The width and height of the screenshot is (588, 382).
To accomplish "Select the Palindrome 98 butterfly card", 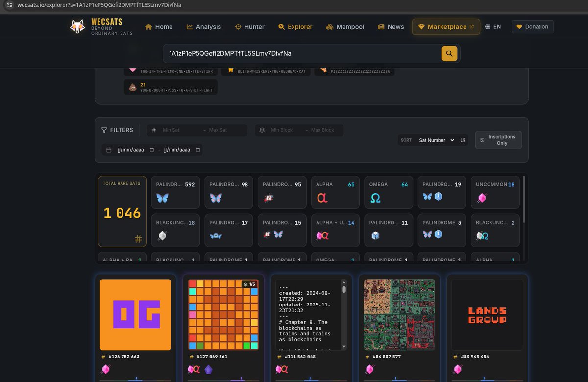I will coord(229,192).
